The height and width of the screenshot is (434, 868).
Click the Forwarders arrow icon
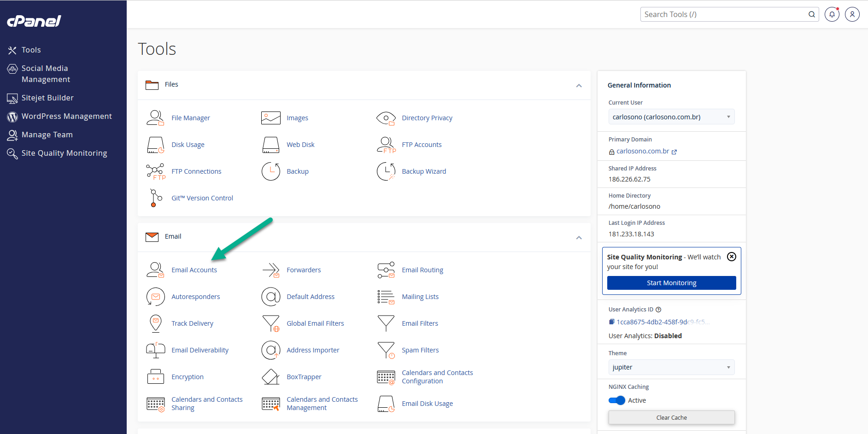click(x=270, y=270)
